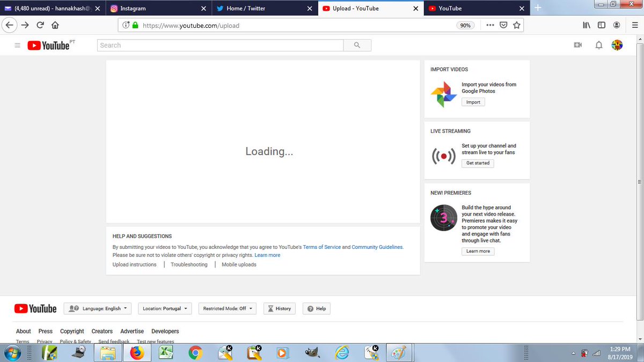644x362 pixels.
Task: Select the Upload - YouTube tab
Action: (x=371, y=8)
